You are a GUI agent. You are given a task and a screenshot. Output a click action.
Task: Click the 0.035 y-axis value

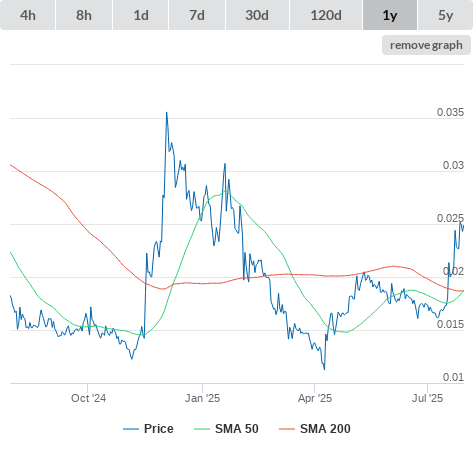pyautogui.click(x=450, y=112)
